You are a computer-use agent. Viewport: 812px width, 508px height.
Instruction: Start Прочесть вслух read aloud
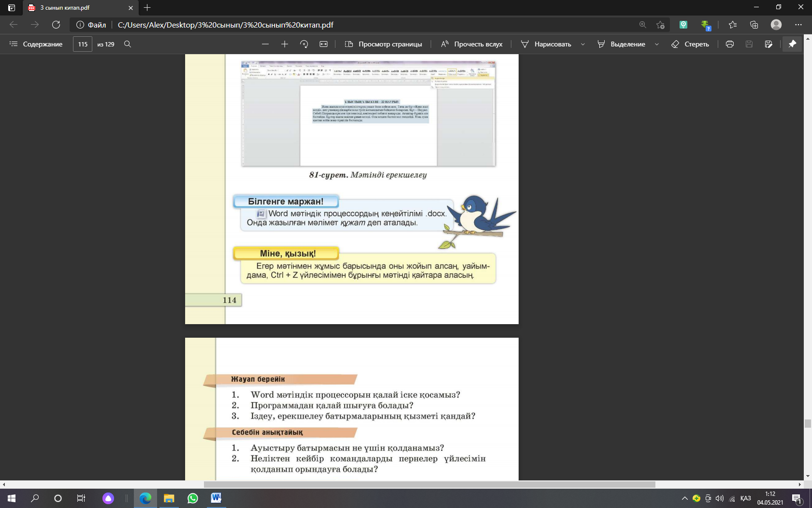pos(472,44)
